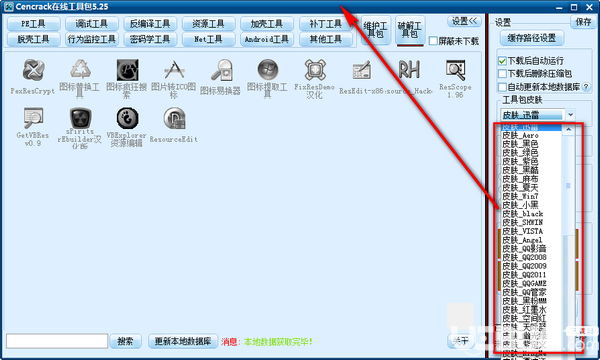600x360 pixels.
Task: Launch the sPirits rEbuilder汉化 icon
Action: (x=80, y=117)
